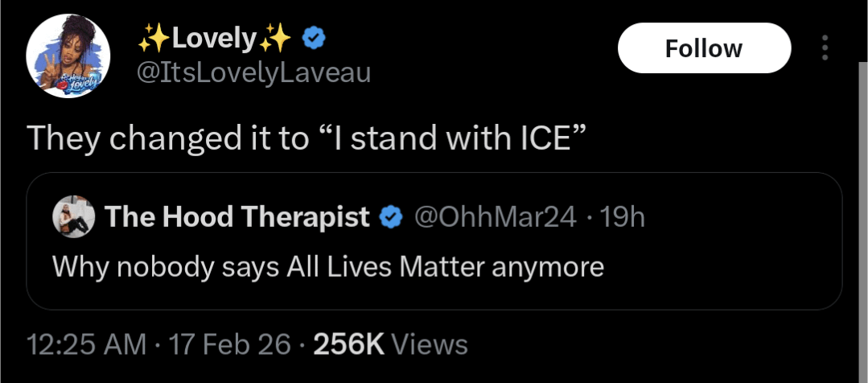Click the Lovely display name

tap(214, 38)
